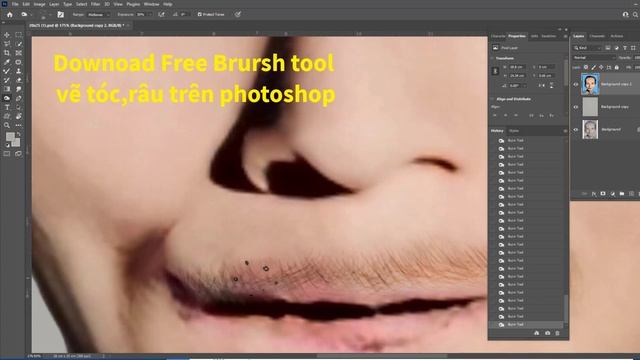640x360 pixels.
Task: Select the Zoom tool
Action: pyautogui.click(x=7, y=125)
